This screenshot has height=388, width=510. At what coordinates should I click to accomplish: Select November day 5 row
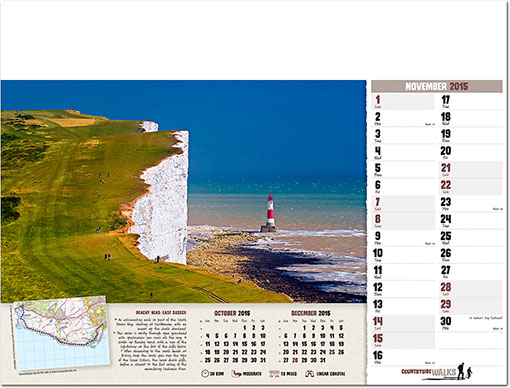click(403, 169)
